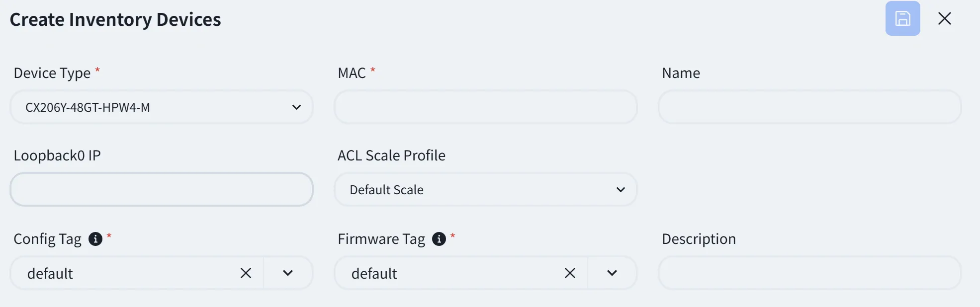Focus the MAC address input field
980x307 pixels.
click(486, 107)
